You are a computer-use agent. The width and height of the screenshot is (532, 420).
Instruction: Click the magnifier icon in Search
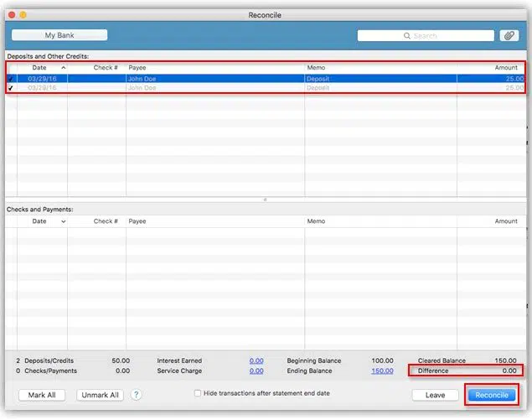407,36
